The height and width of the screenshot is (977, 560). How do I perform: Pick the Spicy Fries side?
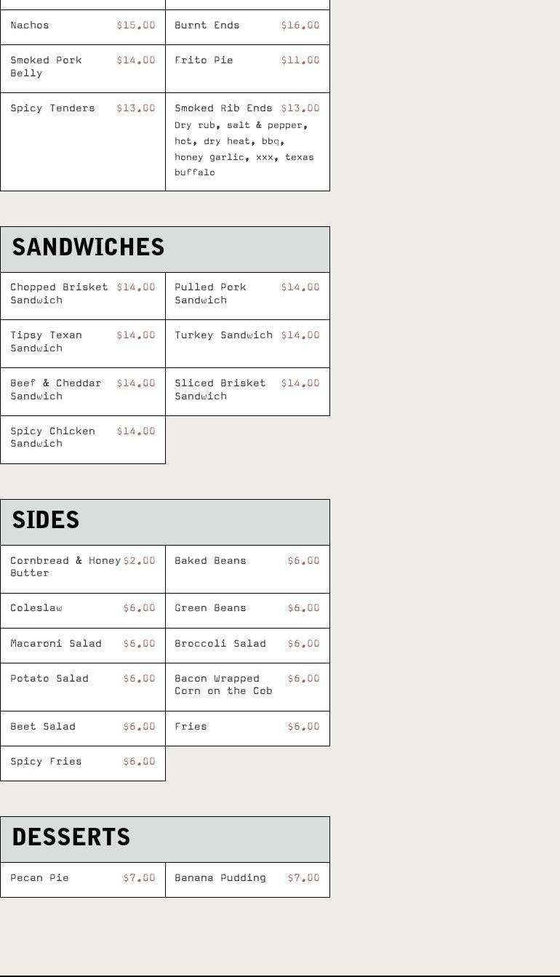[46, 762]
